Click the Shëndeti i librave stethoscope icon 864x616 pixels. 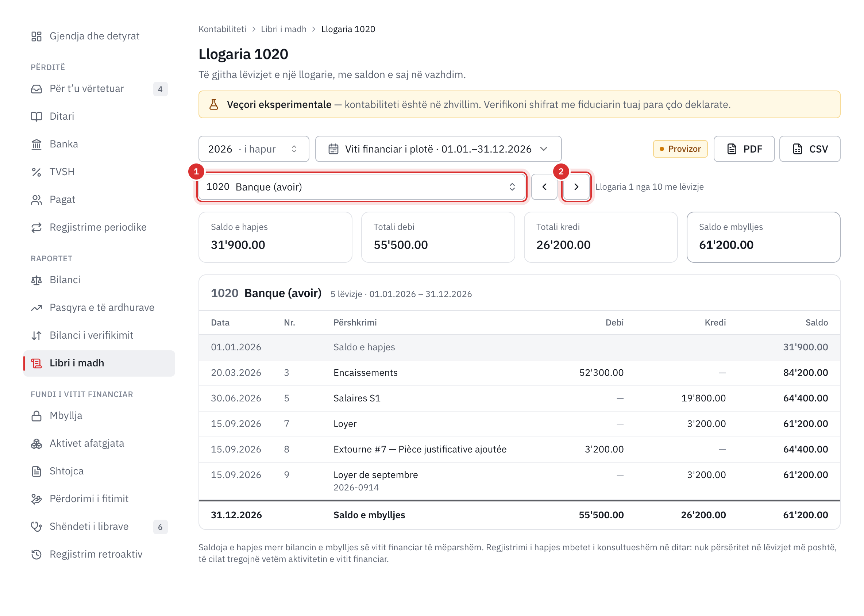[36, 527]
